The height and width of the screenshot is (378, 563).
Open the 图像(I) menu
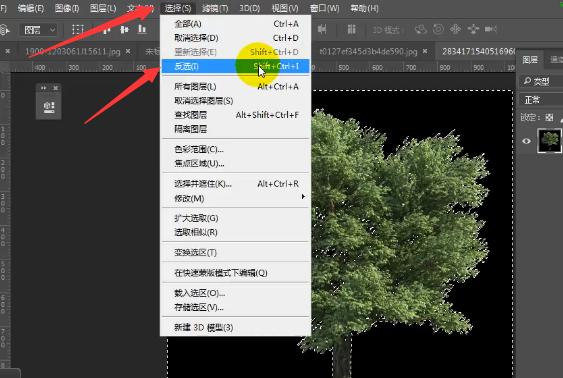click(67, 8)
